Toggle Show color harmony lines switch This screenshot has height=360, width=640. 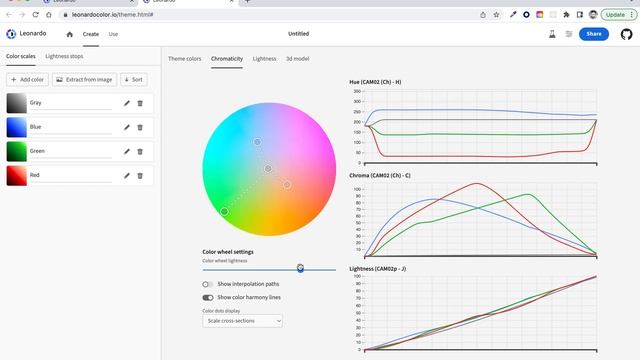point(208,298)
